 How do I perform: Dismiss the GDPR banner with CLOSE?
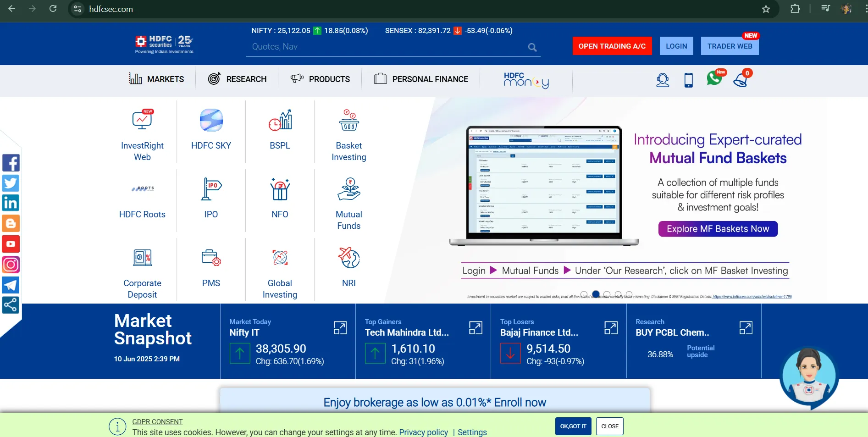coord(610,426)
